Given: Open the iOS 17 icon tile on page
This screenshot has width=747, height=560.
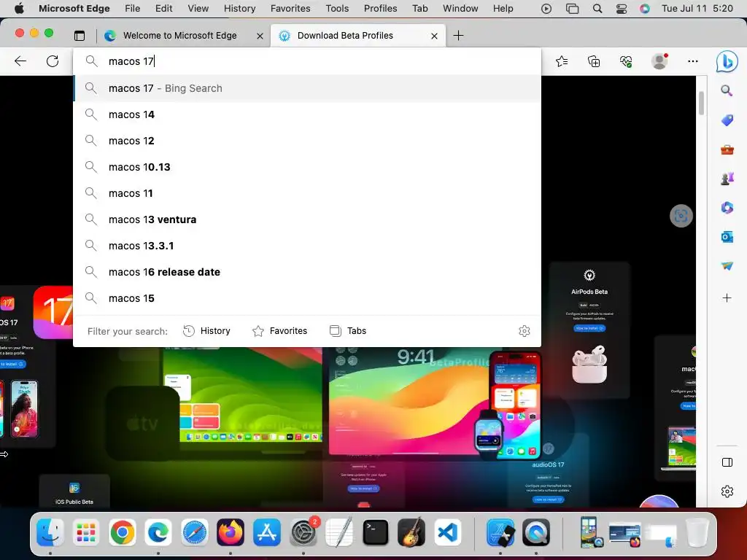Looking at the screenshot, I should click(x=53, y=312).
